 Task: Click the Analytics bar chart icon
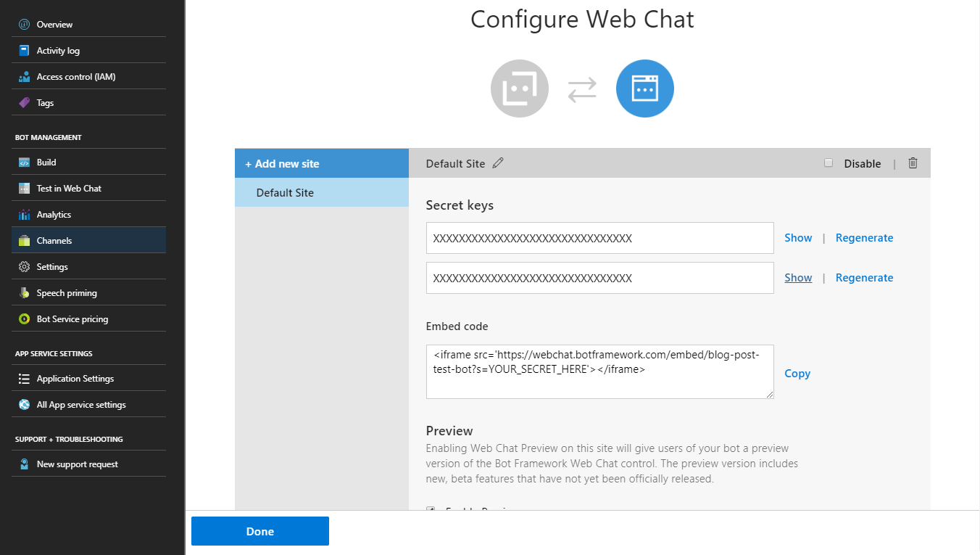24,214
